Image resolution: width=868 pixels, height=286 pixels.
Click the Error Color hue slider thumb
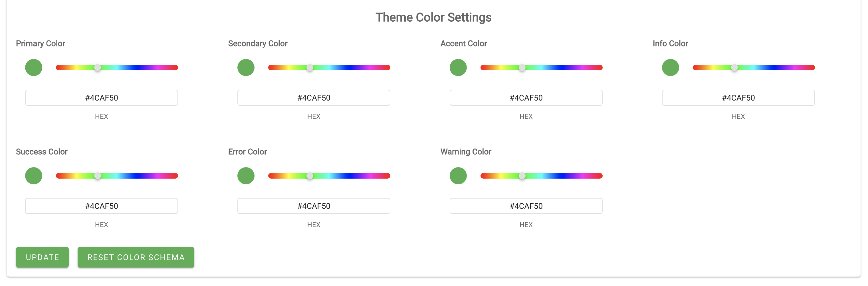[x=310, y=176]
